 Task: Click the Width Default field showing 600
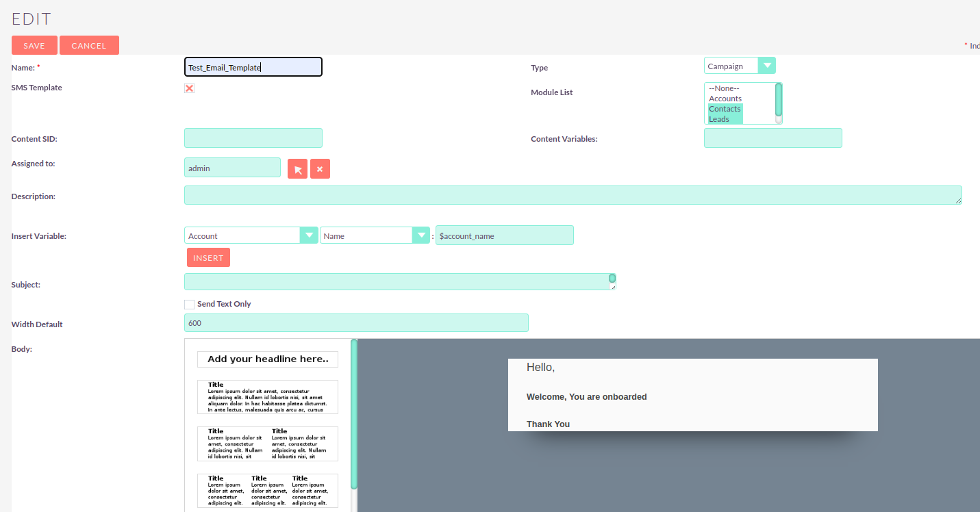point(356,322)
